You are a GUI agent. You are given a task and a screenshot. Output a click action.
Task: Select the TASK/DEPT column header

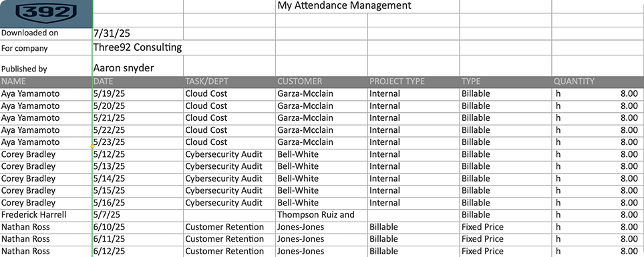230,81
